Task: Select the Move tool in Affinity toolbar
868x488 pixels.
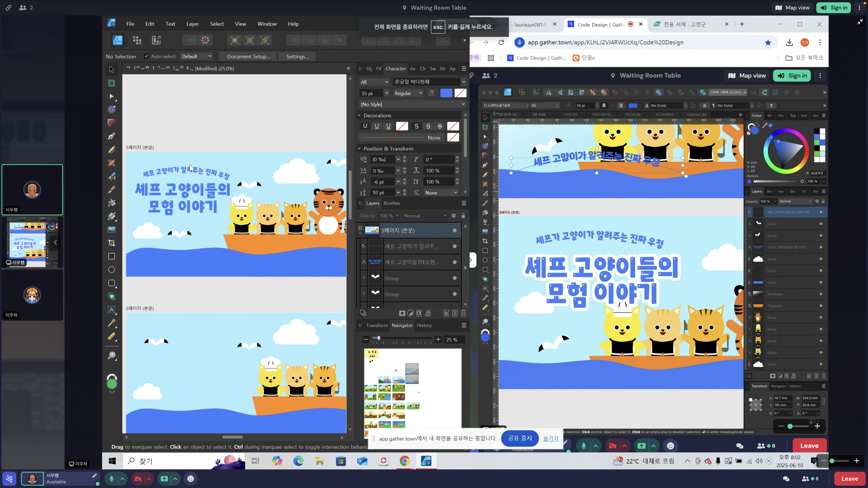Action: point(112,70)
